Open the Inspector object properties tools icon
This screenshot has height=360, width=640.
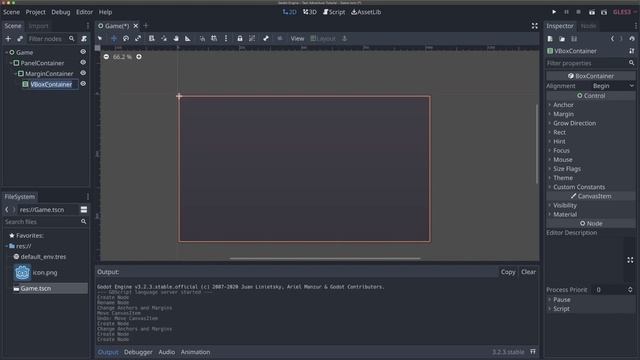(x=632, y=51)
